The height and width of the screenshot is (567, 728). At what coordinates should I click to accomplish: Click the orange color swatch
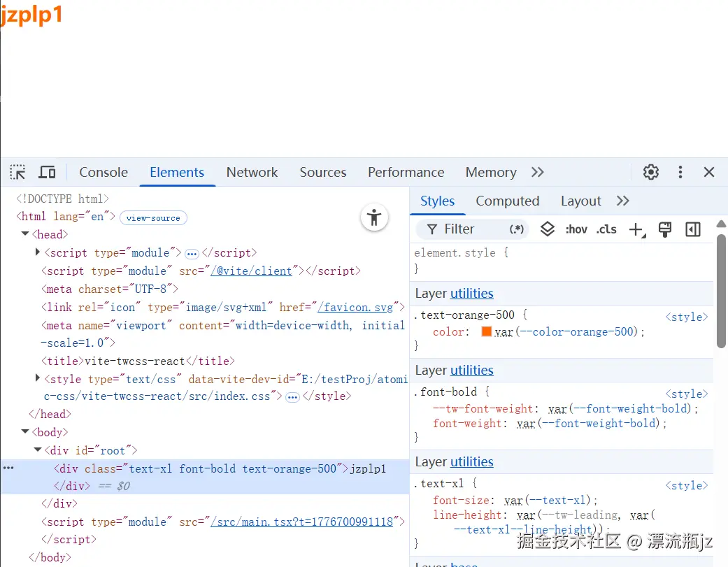point(487,331)
